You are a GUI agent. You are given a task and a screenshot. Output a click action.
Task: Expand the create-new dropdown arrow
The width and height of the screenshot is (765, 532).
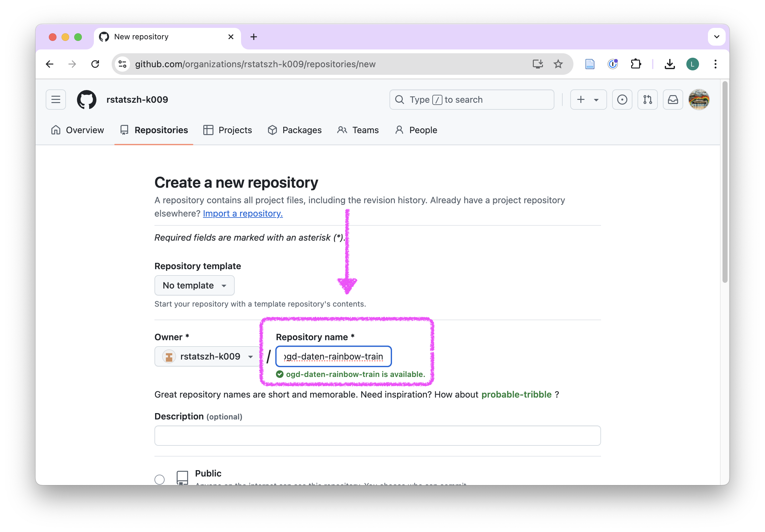(x=596, y=100)
